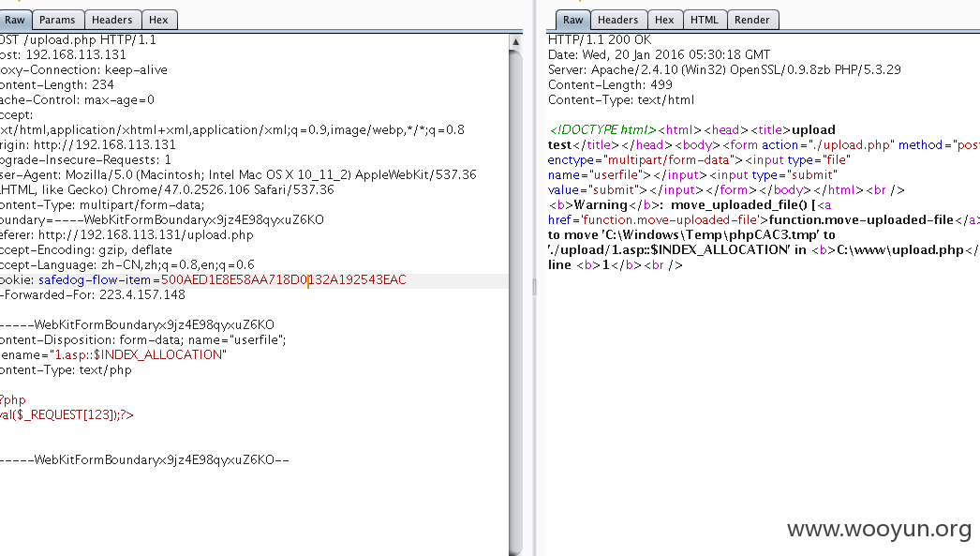Click the X-Forwarded-For 223.4.157.148 line

(x=93, y=294)
